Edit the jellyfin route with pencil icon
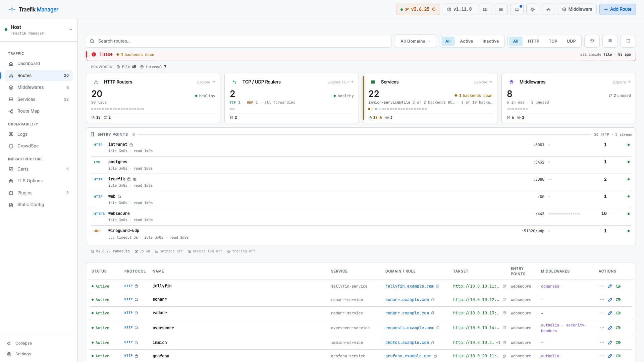Viewport: 644px width, 362px height. (610, 286)
